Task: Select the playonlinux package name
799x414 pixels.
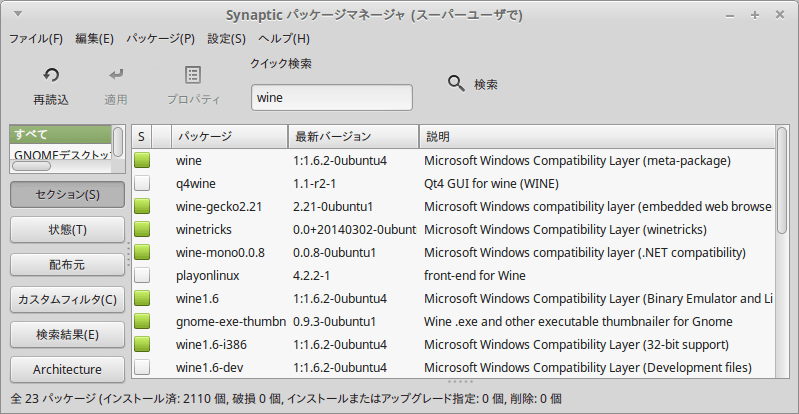Action: 207,276
